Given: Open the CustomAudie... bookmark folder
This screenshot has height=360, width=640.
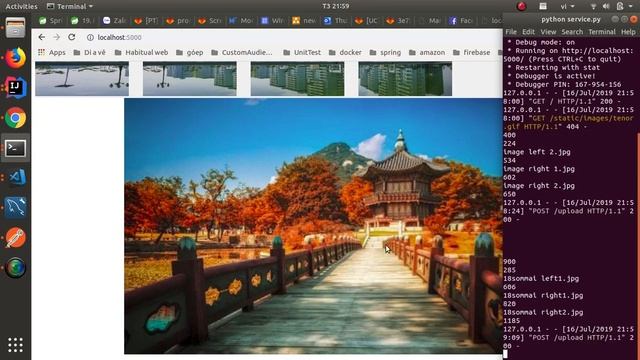Looking at the screenshot, I should coord(242,52).
